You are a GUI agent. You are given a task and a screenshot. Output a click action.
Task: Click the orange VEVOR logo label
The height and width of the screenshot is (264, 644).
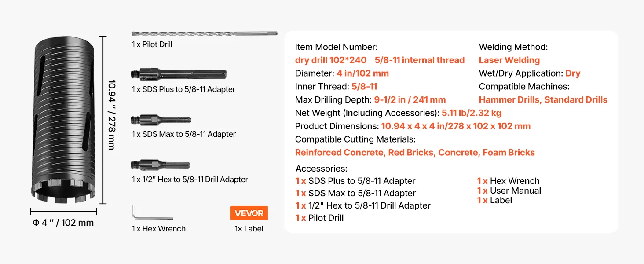(x=249, y=213)
